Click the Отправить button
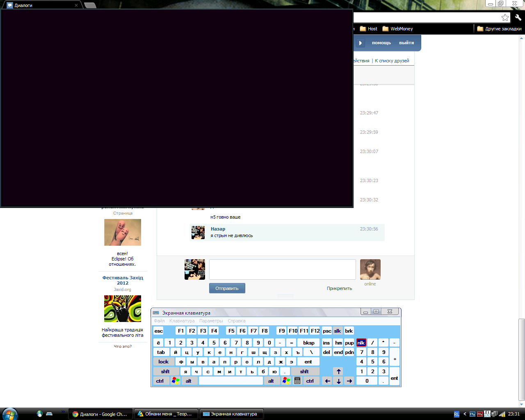The image size is (525, 420). pyautogui.click(x=227, y=288)
